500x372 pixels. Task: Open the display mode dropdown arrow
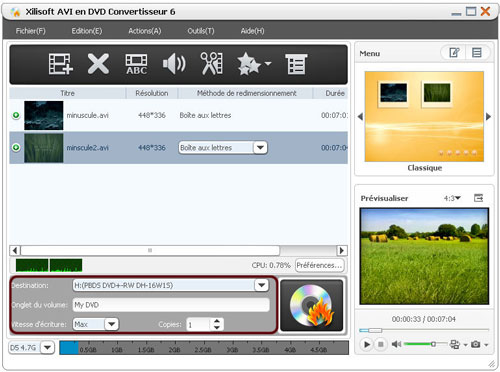(x=465, y=345)
